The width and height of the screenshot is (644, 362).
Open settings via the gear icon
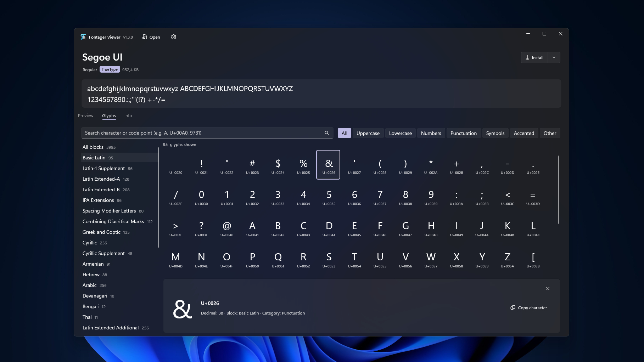click(x=174, y=37)
